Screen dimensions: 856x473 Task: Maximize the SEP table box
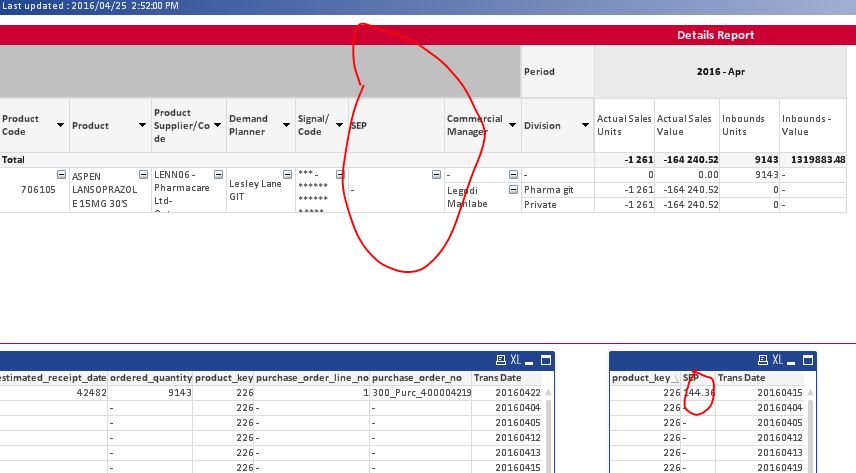point(808,360)
